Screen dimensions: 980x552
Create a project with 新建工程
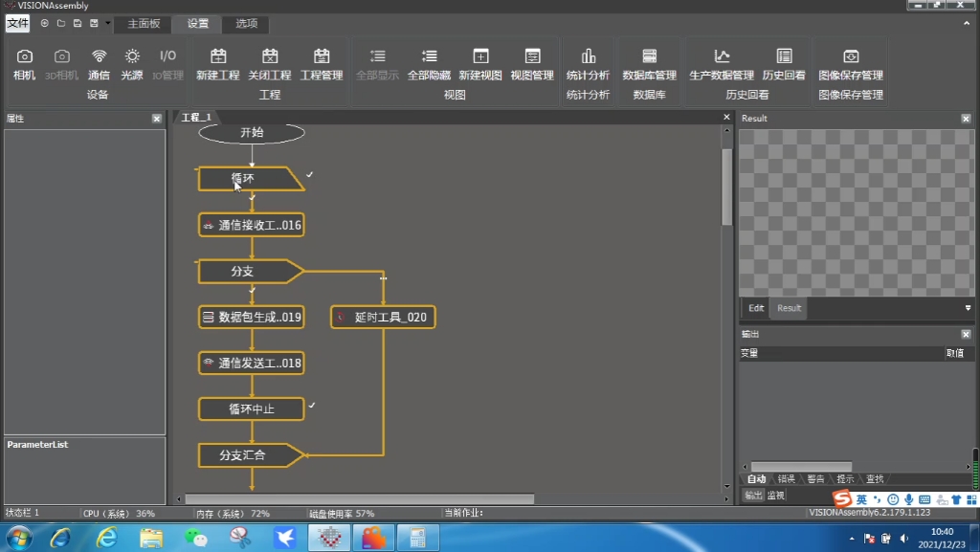click(x=217, y=64)
